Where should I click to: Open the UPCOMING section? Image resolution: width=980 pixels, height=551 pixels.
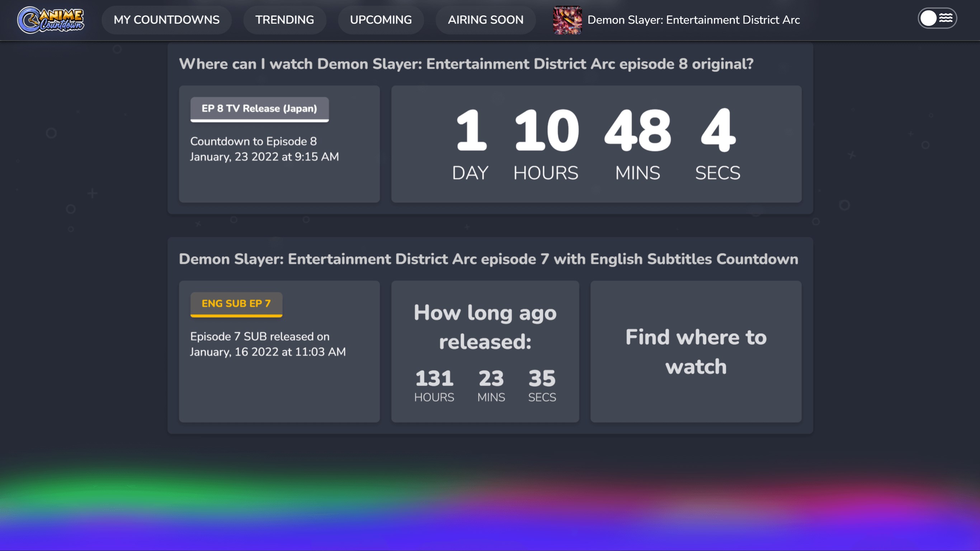[381, 20]
